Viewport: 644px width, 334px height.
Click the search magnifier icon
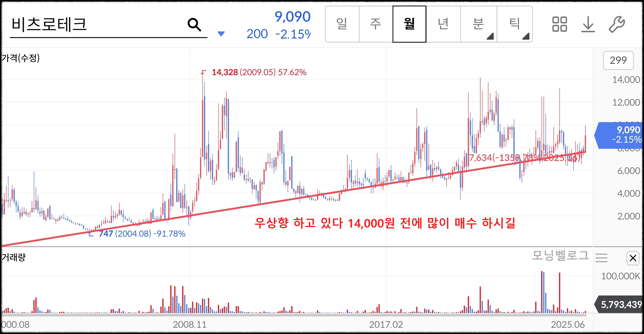click(194, 25)
